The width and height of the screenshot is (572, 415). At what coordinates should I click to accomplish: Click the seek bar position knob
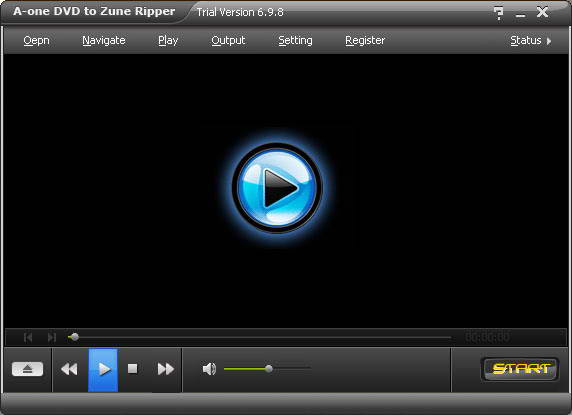(74, 337)
